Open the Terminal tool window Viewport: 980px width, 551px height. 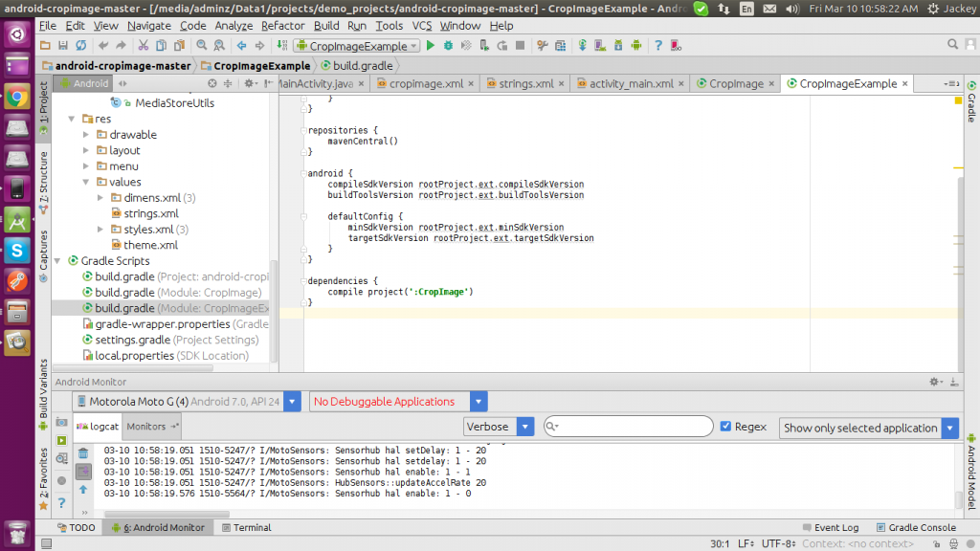tap(247, 527)
